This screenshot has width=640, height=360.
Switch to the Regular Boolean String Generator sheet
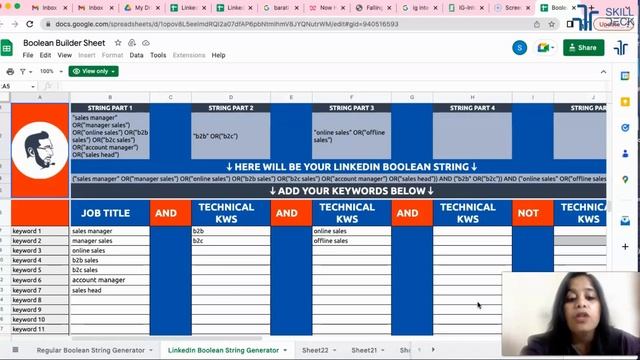(x=91, y=350)
